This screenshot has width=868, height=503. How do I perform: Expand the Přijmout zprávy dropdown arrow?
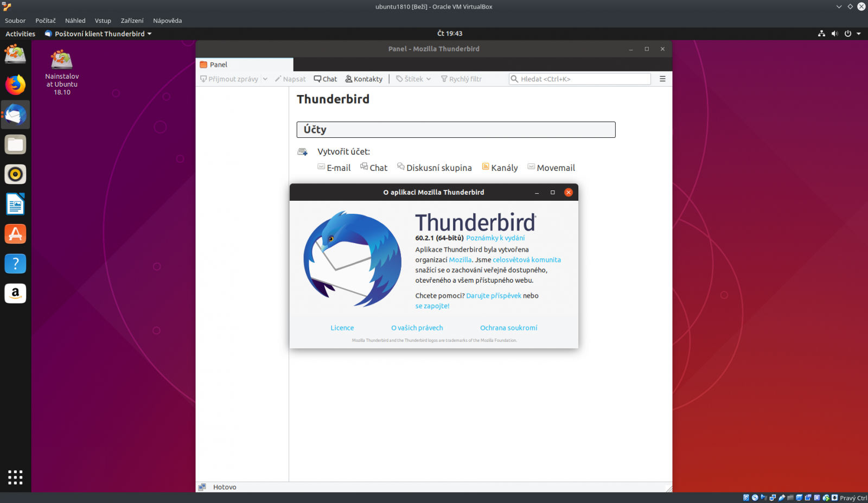(x=265, y=79)
